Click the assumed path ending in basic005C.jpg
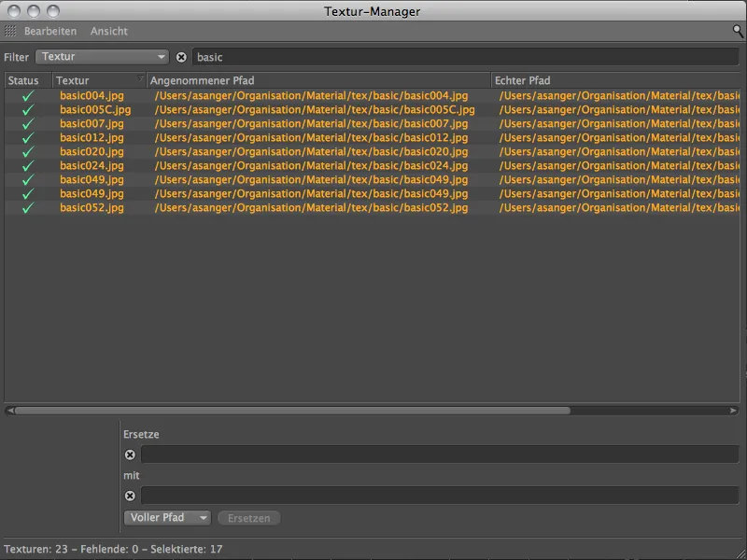The image size is (747, 560). tap(315, 110)
